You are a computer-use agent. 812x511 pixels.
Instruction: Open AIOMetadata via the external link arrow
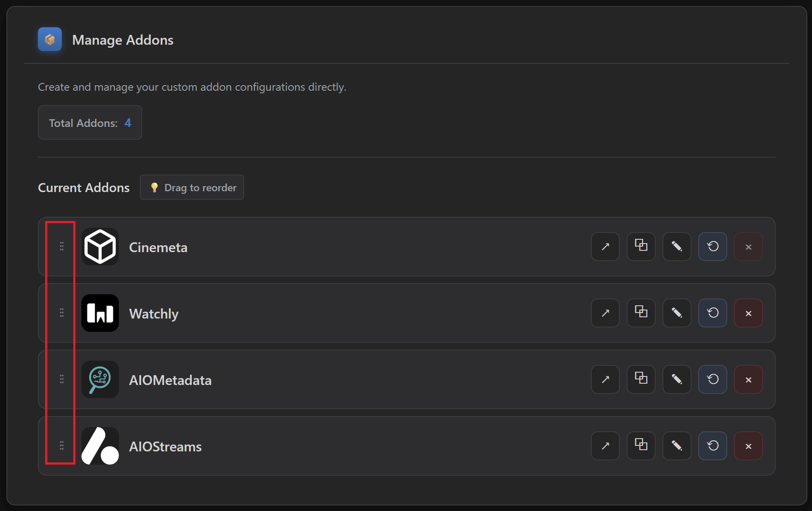(605, 379)
